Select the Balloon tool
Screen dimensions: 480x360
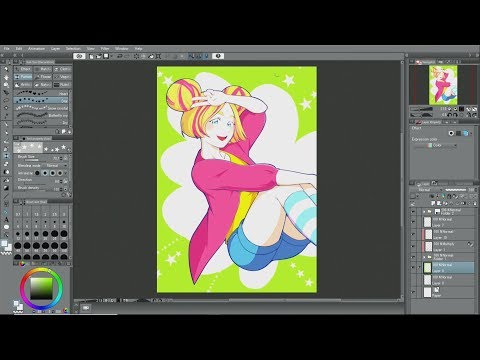pyautogui.click(x=6, y=227)
